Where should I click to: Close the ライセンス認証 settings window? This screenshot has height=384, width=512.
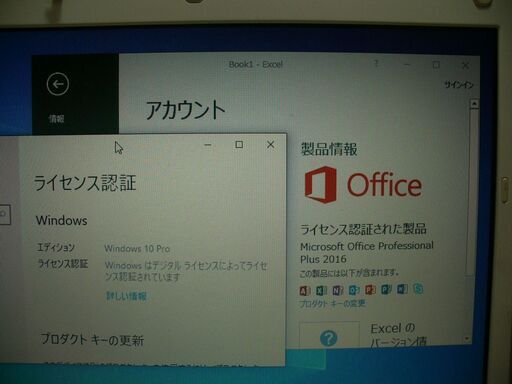(x=270, y=144)
